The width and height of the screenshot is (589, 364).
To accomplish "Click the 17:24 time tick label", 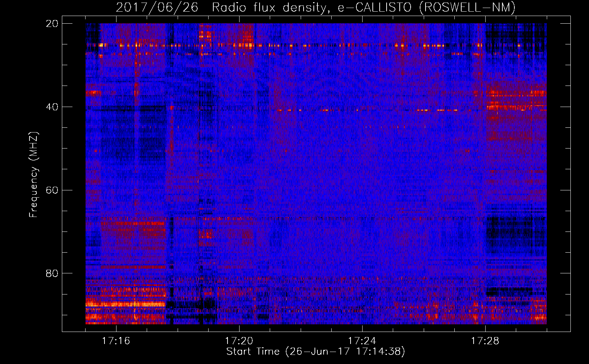I will click(362, 341).
